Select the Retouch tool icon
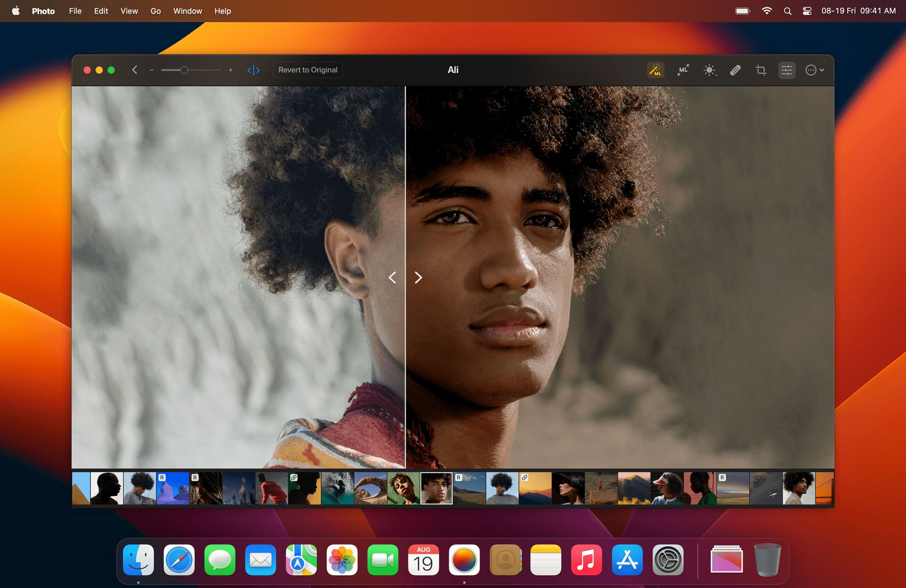 (x=735, y=70)
